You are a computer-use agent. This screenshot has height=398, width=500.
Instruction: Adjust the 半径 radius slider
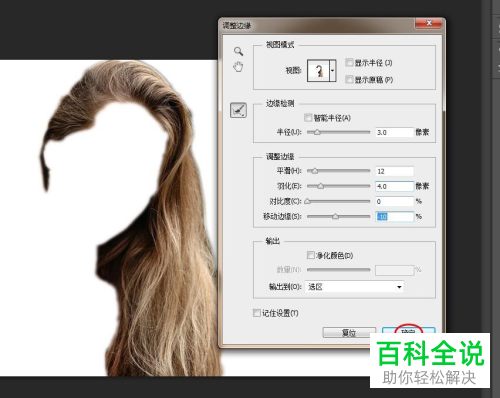338,132
